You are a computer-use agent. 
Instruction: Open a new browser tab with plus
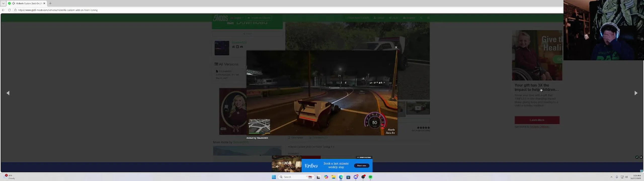(50, 3)
